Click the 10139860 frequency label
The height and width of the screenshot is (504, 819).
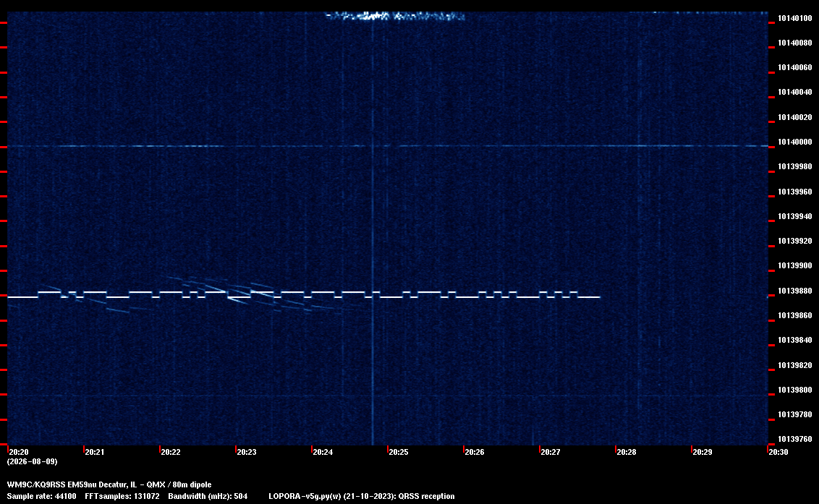coord(794,315)
